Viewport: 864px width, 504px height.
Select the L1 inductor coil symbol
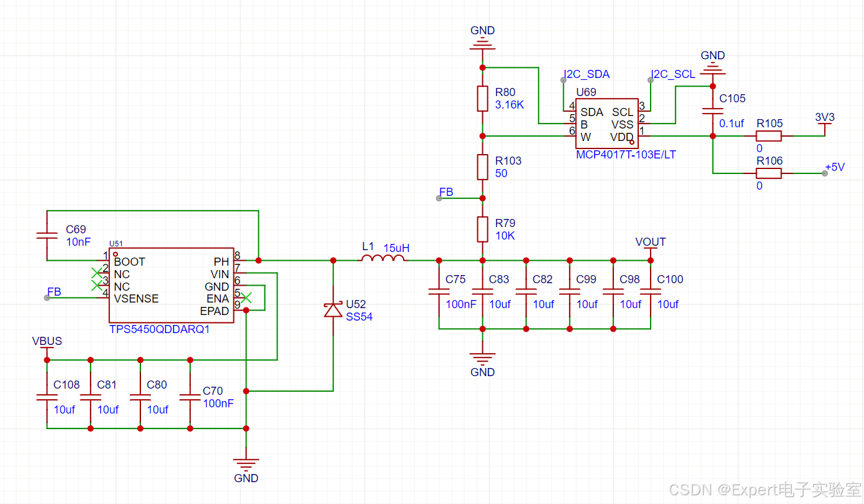click(x=382, y=258)
